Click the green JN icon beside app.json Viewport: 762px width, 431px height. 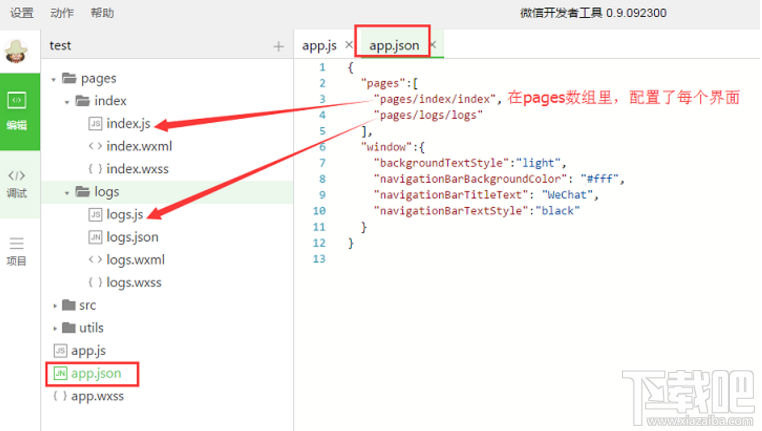click(x=60, y=373)
